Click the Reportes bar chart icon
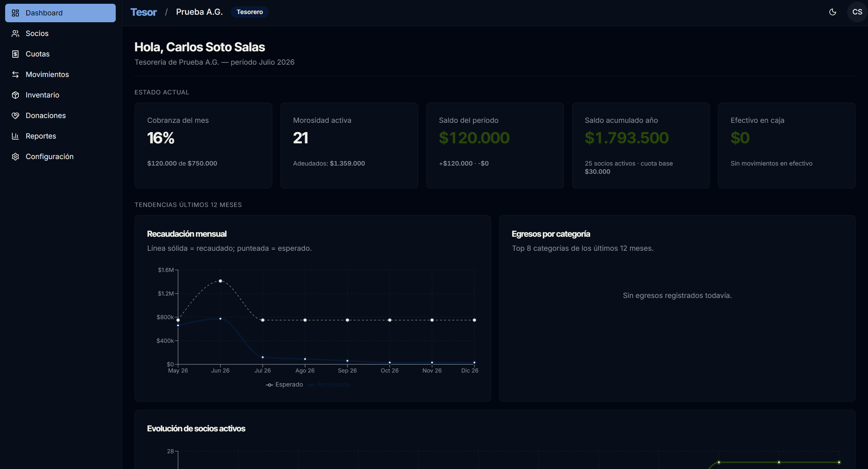 (15, 136)
